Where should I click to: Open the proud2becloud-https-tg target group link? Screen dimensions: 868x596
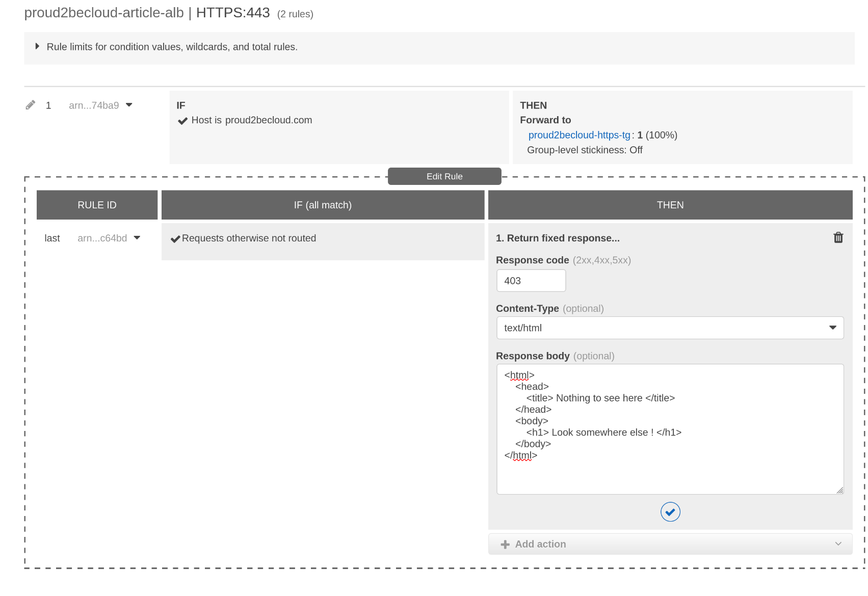click(579, 135)
